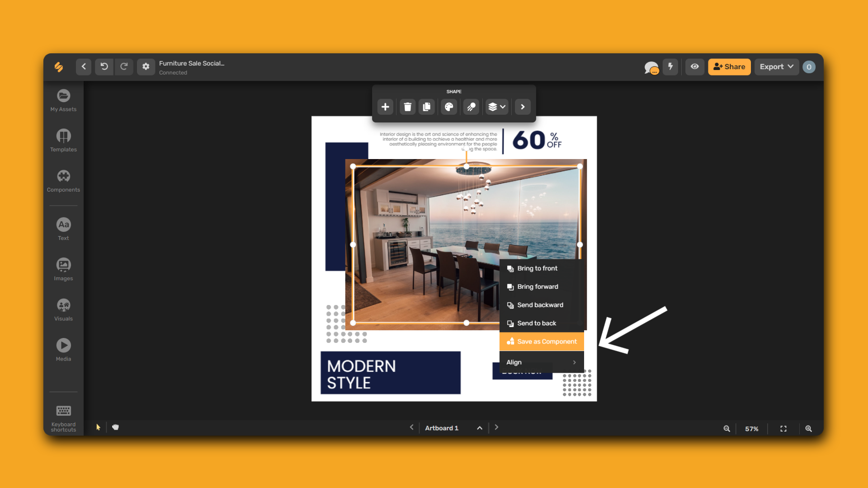Select Bring to Front from context menu

click(x=537, y=268)
